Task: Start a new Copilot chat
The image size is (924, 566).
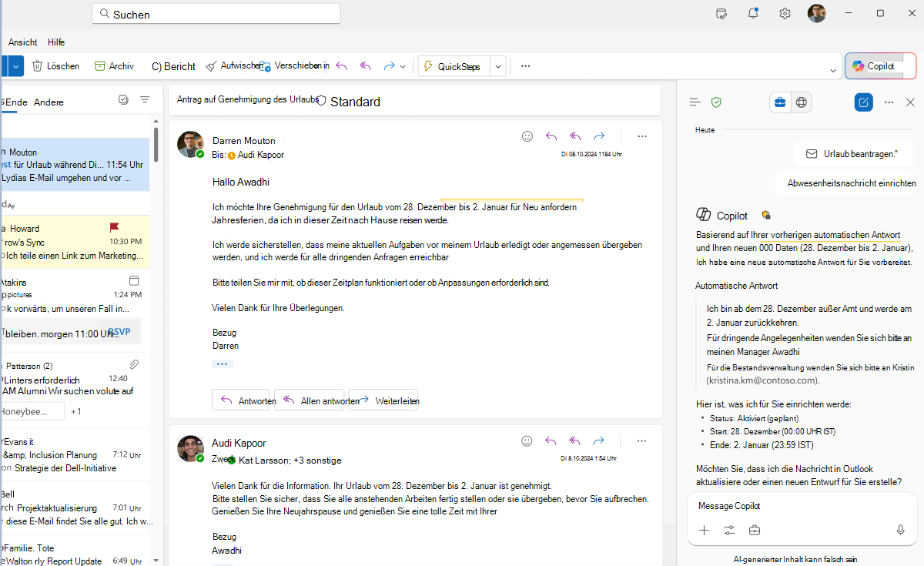Action: [864, 102]
